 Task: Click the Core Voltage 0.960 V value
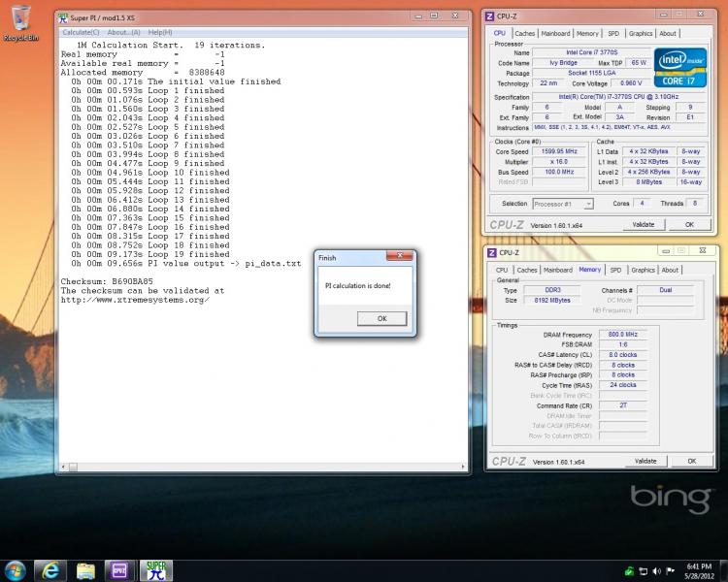pos(632,83)
